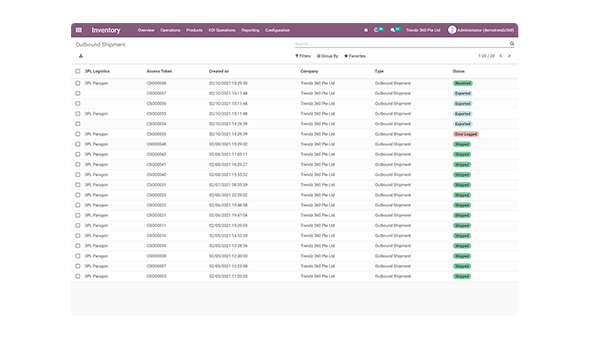Open record with access token CSO00022

point(156,205)
